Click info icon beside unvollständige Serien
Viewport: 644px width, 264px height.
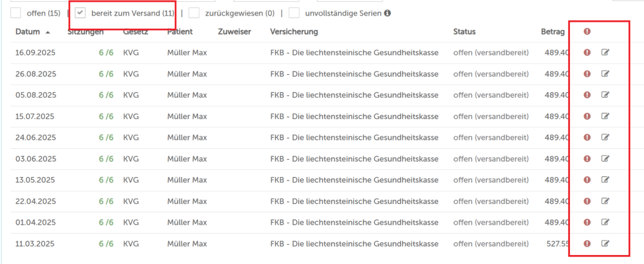[387, 13]
